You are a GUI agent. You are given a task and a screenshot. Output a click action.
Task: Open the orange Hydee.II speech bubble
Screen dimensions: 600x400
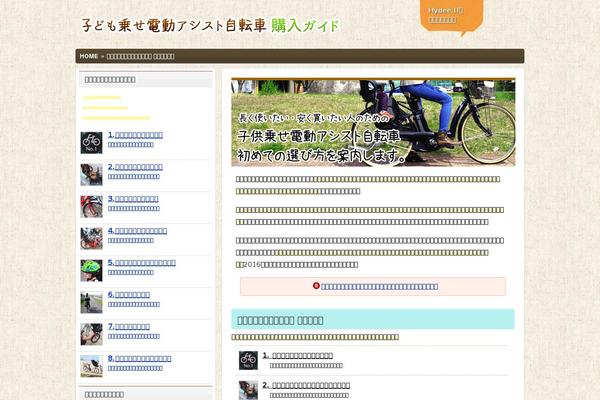[452, 16]
